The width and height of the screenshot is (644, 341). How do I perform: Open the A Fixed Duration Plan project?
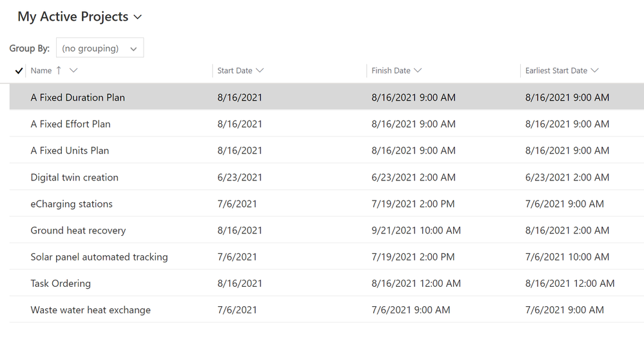[78, 97]
